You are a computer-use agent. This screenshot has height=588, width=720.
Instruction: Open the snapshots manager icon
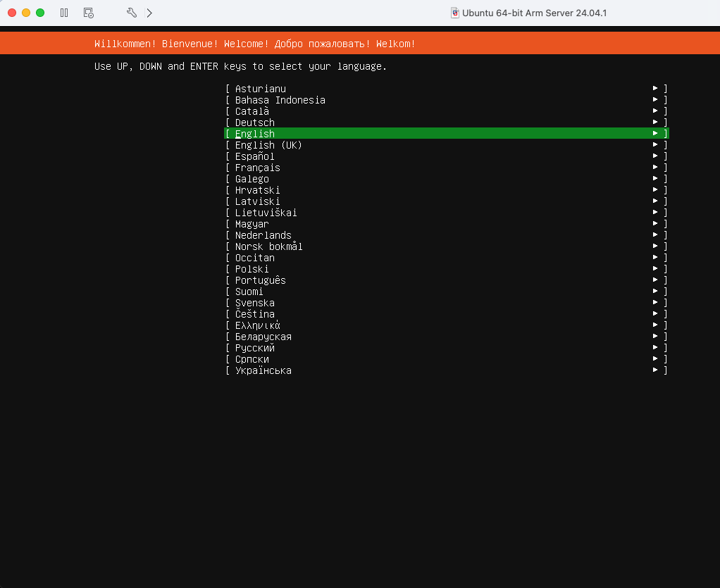(x=89, y=13)
